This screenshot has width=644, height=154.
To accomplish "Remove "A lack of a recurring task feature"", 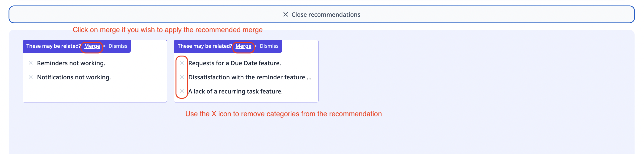I will [182, 91].
